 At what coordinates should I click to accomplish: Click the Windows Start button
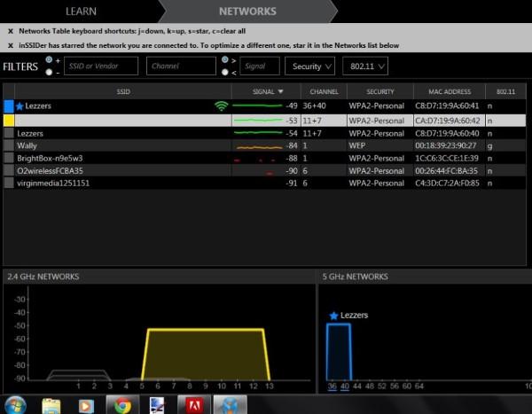click(15, 404)
